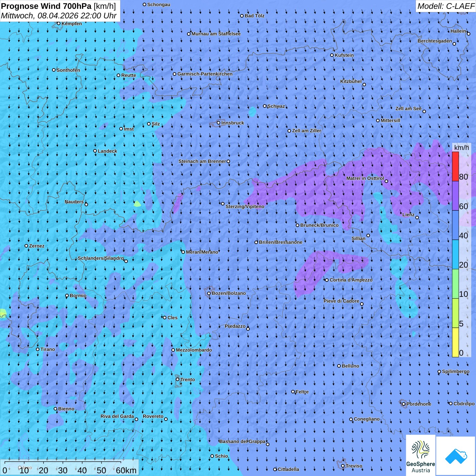Click the 'Belluno' city label

[350, 366]
